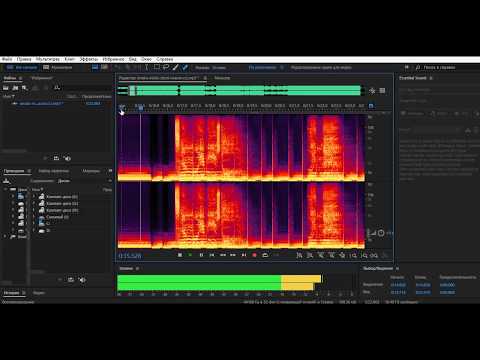Select the Marquee Selection tool
The height and width of the screenshot is (360, 480).
click(156, 67)
